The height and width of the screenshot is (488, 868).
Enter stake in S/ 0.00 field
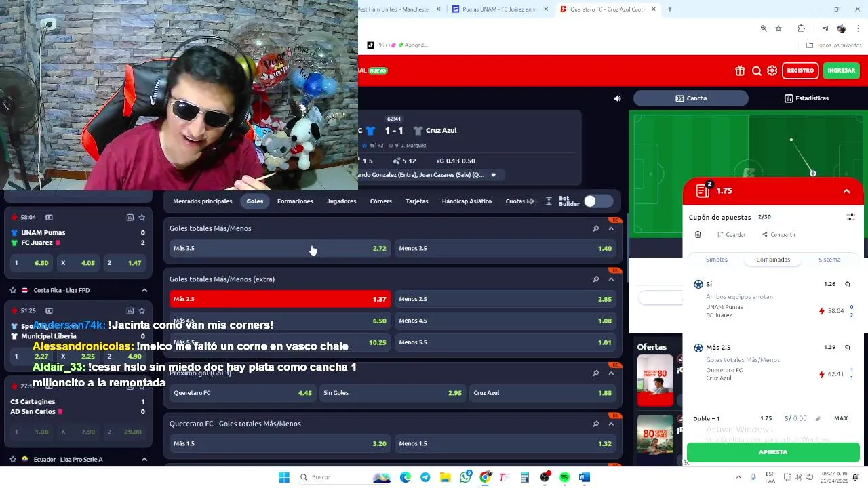pyautogui.click(x=796, y=418)
